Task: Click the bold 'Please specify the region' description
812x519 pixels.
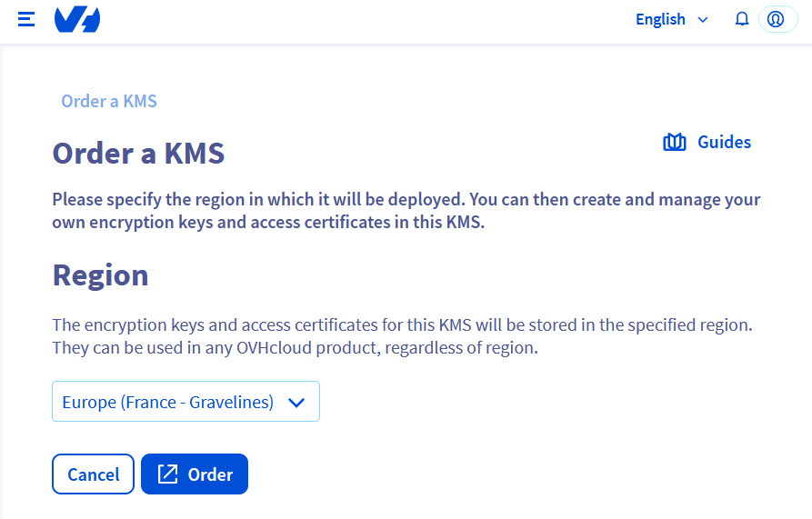Action: [x=406, y=199]
